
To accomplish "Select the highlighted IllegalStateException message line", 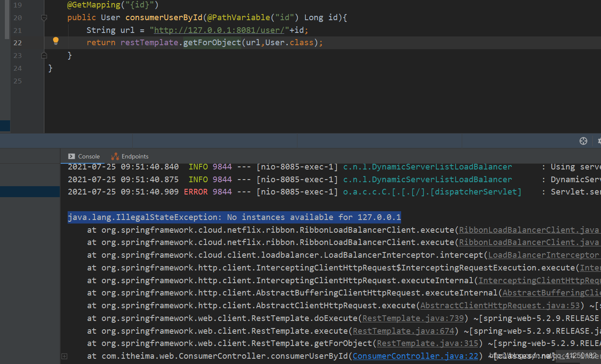I will pos(234,217).
